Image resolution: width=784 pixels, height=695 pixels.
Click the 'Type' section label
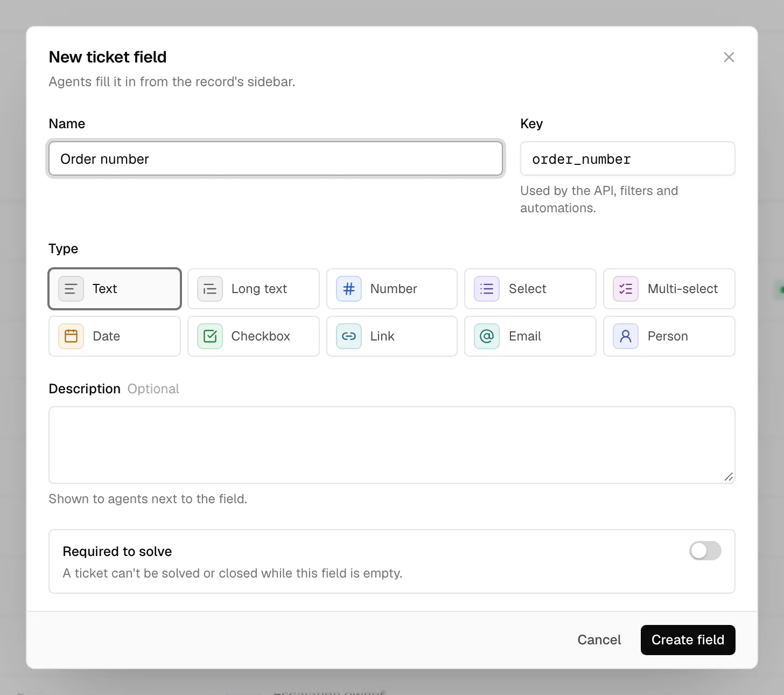64,249
